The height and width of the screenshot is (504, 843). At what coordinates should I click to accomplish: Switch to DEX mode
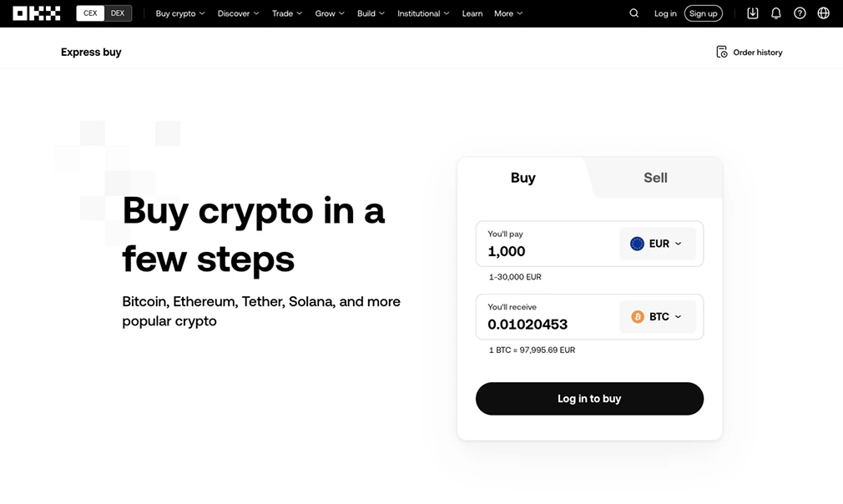tap(118, 13)
